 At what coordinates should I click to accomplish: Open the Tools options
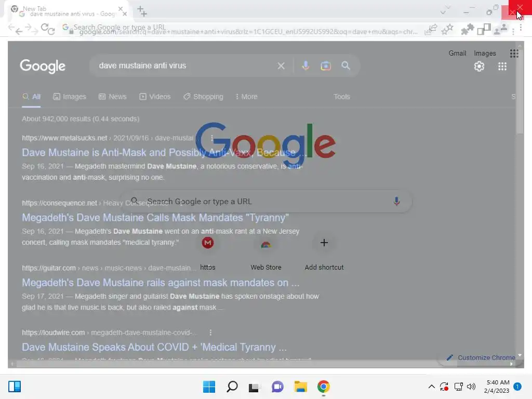click(x=342, y=97)
